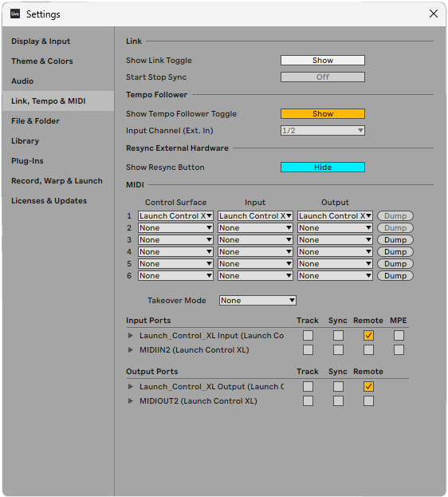
Task: Uncheck Remote for Launch_Control_XL Input
Action: click(368, 336)
